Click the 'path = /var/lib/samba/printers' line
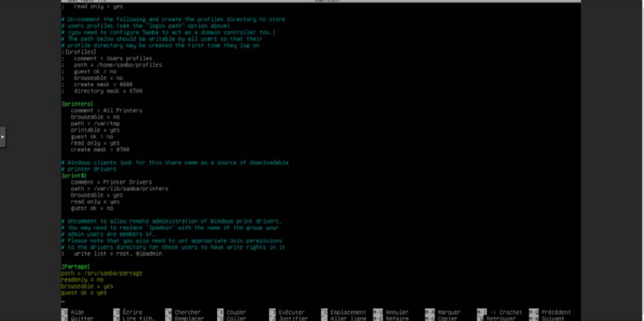 click(119, 189)
